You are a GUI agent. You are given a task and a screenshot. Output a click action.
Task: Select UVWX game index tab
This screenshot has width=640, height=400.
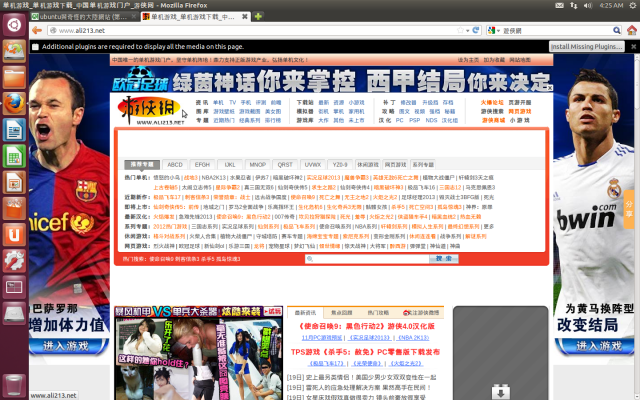coord(313,164)
